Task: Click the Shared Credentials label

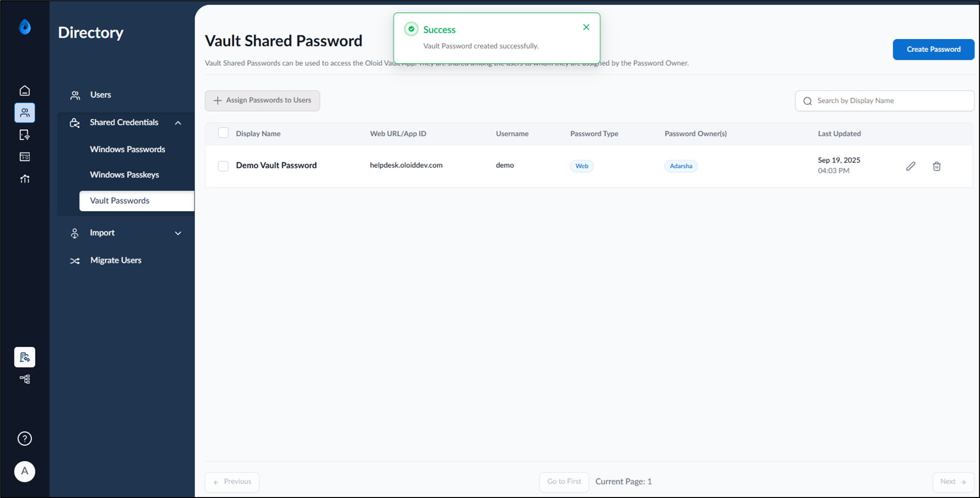Action: point(124,122)
